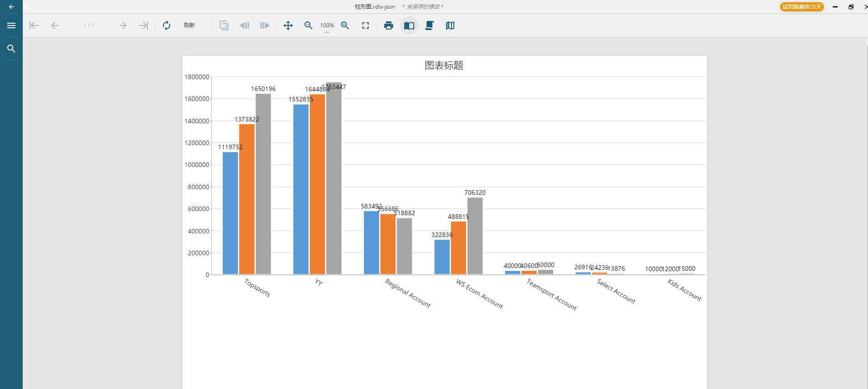868x389 pixels.
Task: Click the back arrow in title bar
Action: pyautogui.click(x=11, y=7)
